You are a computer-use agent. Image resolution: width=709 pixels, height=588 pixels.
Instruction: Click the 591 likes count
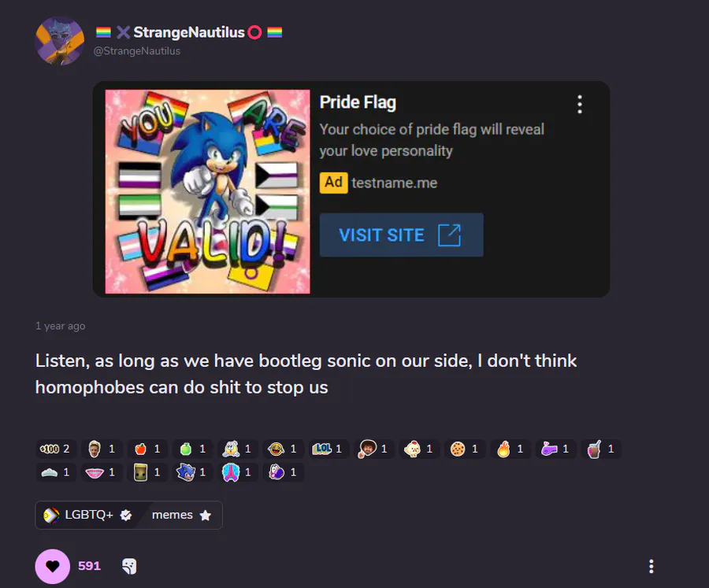tap(89, 566)
